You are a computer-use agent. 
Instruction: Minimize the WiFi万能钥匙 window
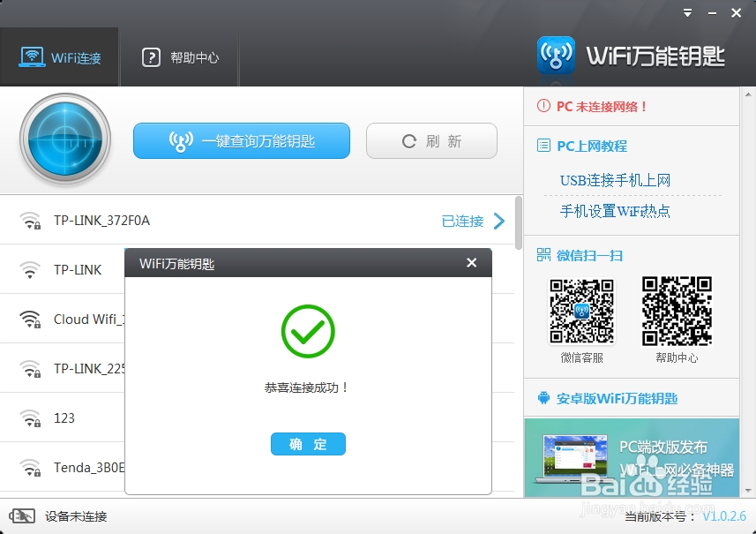pyautogui.click(x=712, y=13)
